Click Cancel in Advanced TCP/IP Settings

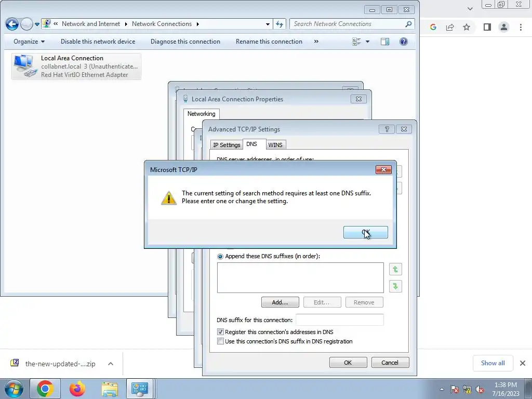390,363
